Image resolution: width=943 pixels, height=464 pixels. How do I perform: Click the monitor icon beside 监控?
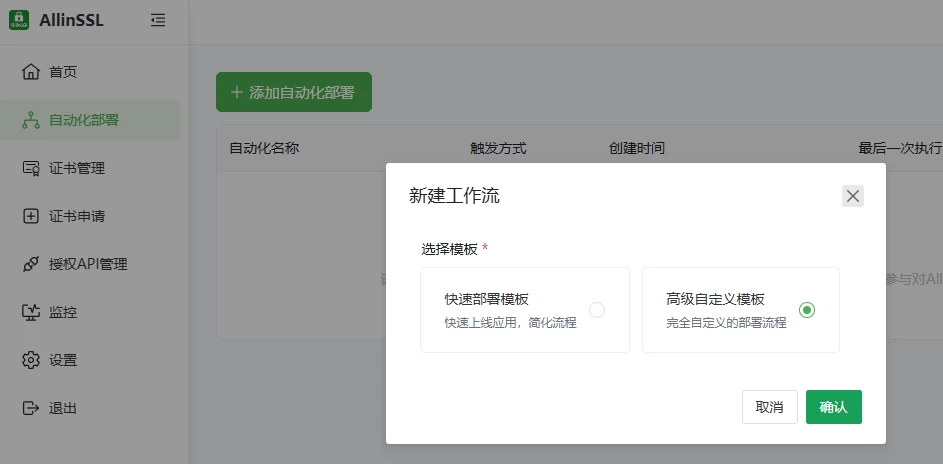(31, 313)
